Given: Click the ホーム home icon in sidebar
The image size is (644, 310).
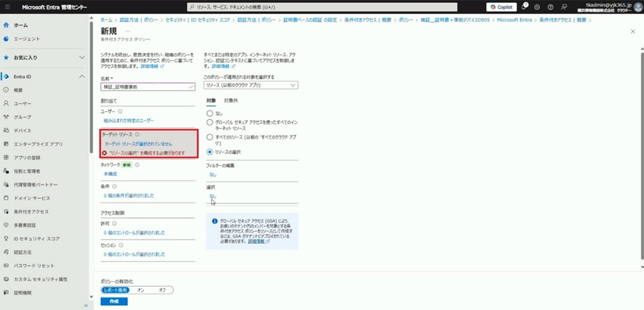Looking at the screenshot, I should 7,25.
